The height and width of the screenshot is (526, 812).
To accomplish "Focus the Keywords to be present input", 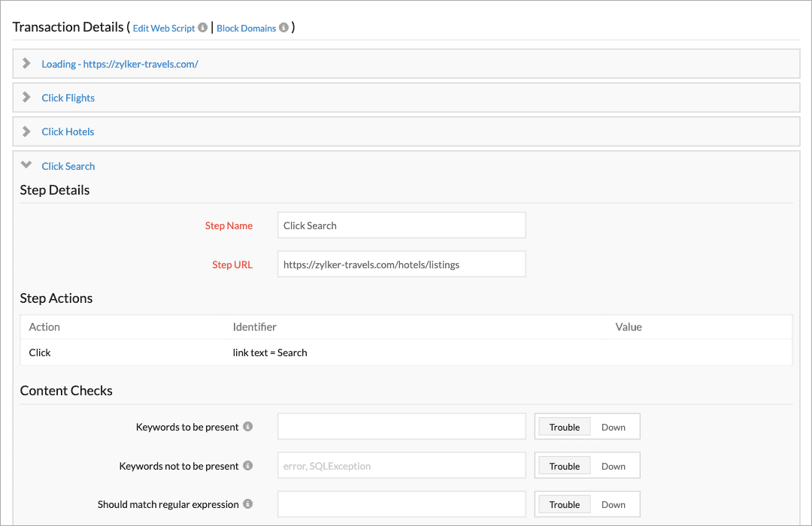I will (x=401, y=426).
